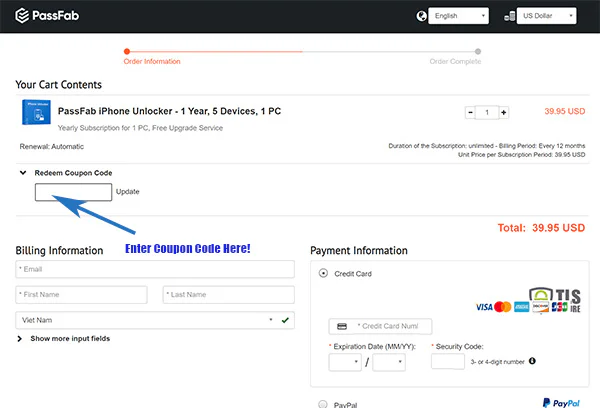The image size is (600, 408).
Task: Click the Credit Card Number field
Action: click(x=380, y=326)
